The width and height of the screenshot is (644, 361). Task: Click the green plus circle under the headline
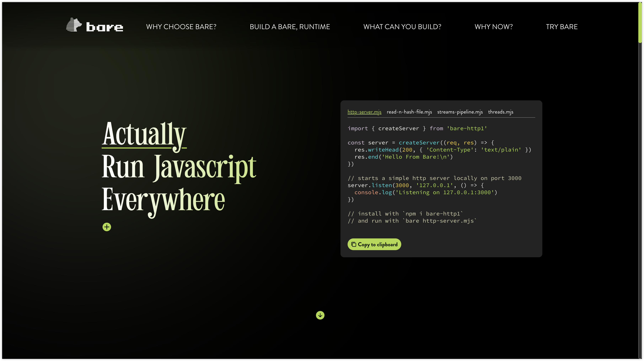pyautogui.click(x=107, y=227)
